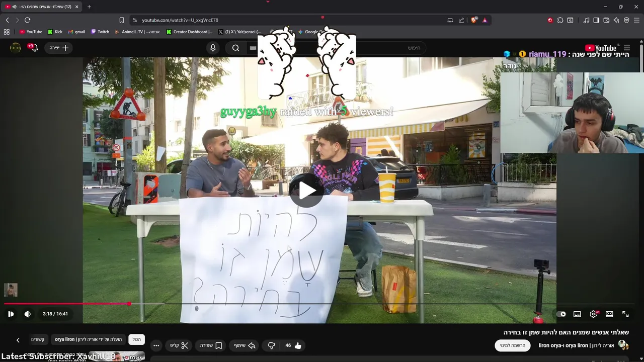Go back with the browser back arrow

point(7,20)
